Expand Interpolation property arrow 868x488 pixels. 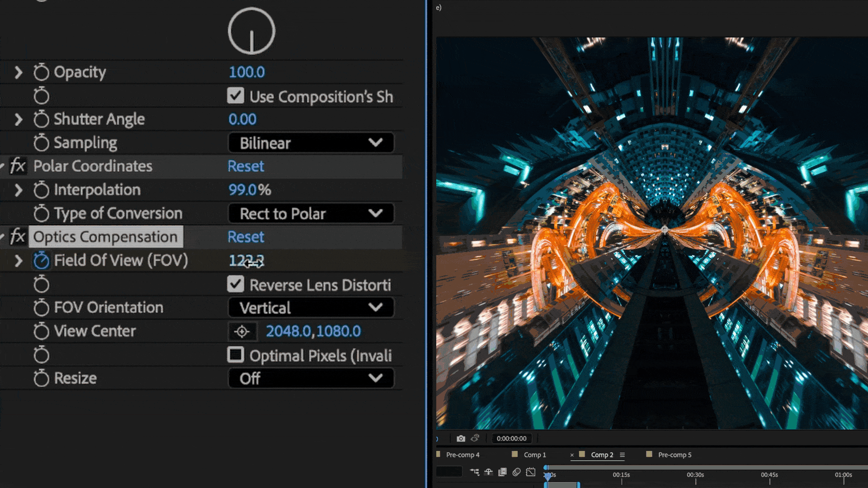[18, 190]
